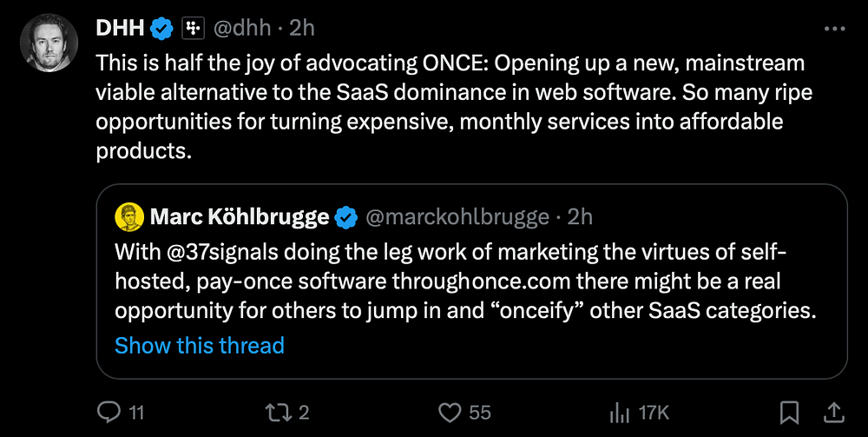The height and width of the screenshot is (437, 868).
Task: Open the three-dot more options menu
Action: tap(833, 29)
